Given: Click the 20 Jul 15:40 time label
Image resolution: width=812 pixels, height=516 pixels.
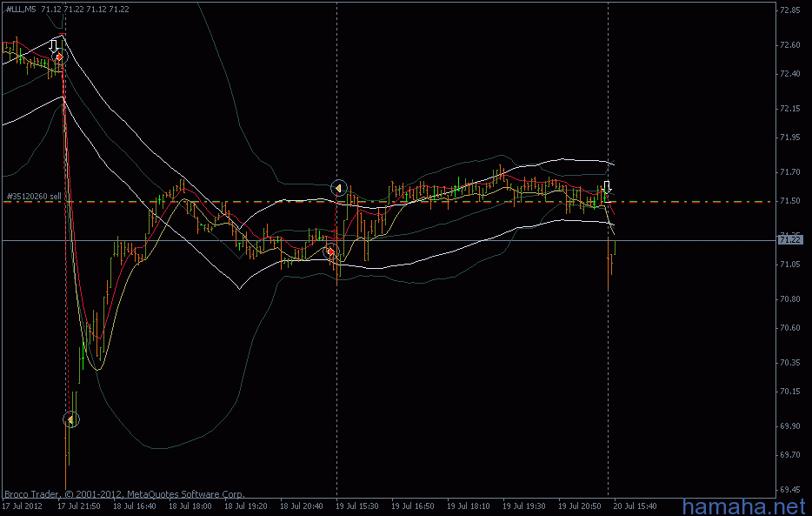Looking at the screenshot, I should point(636,506).
